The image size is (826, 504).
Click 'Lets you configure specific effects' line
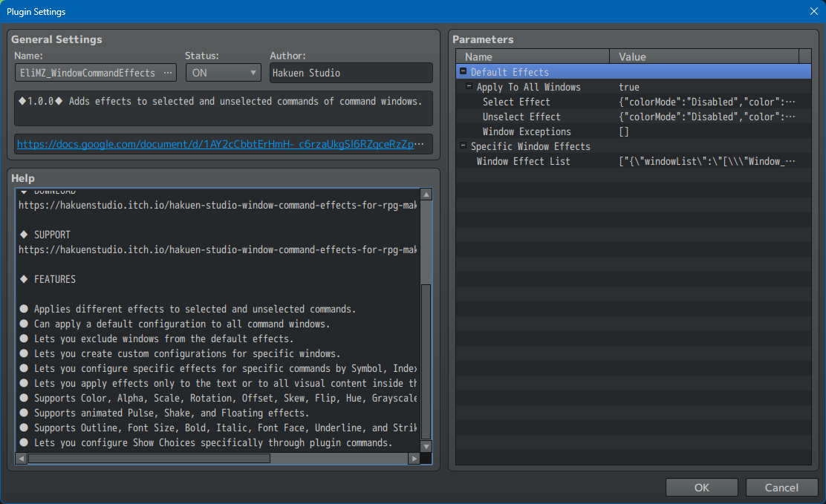[x=226, y=368]
